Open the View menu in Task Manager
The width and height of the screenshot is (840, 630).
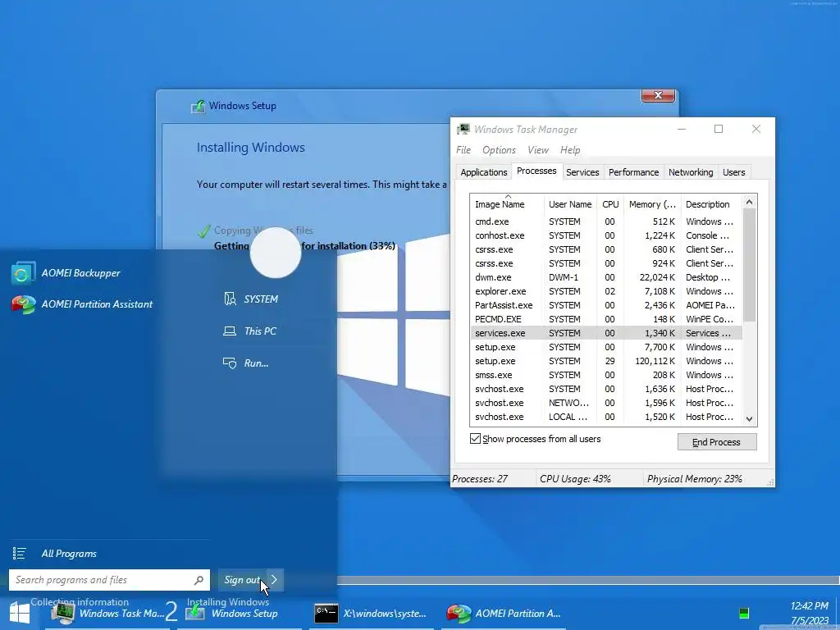click(537, 150)
